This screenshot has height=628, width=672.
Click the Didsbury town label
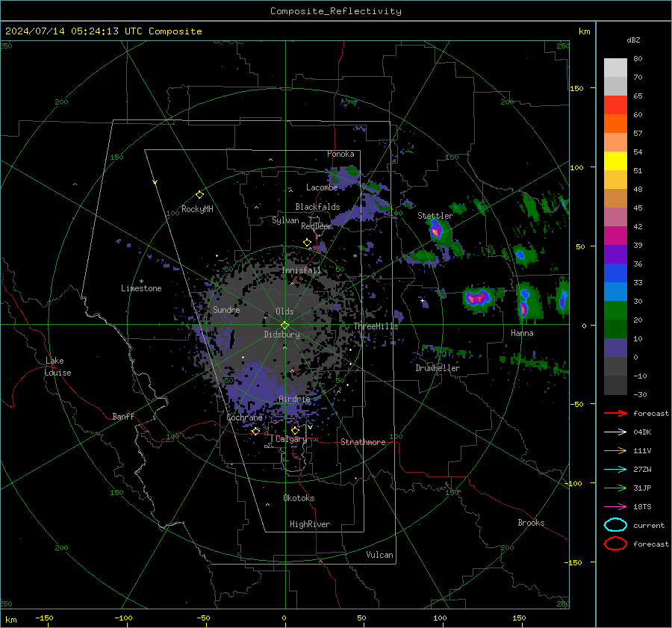coord(281,335)
